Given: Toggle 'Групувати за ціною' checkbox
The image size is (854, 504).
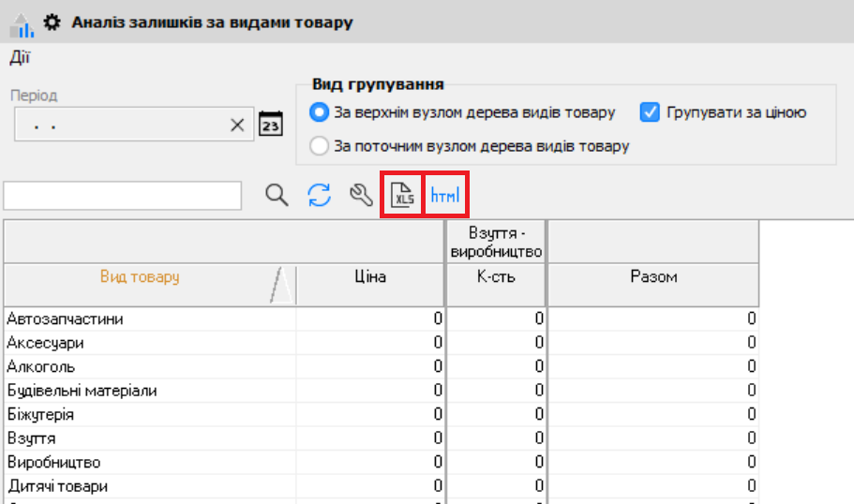Looking at the screenshot, I should click(x=650, y=112).
